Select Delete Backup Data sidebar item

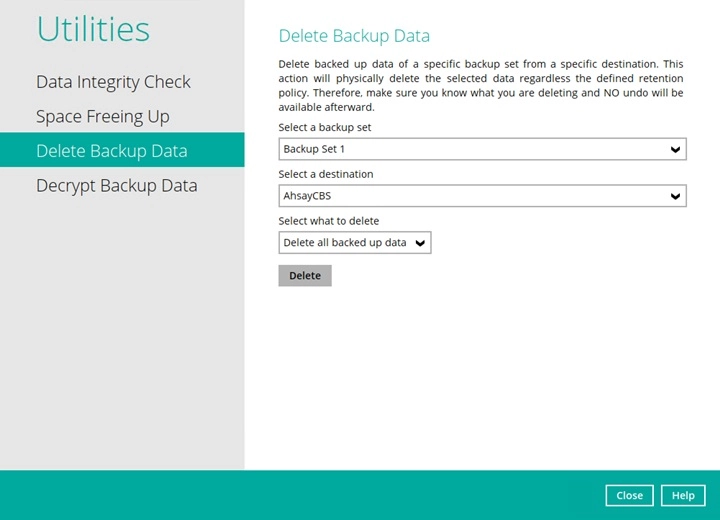[x=122, y=150]
